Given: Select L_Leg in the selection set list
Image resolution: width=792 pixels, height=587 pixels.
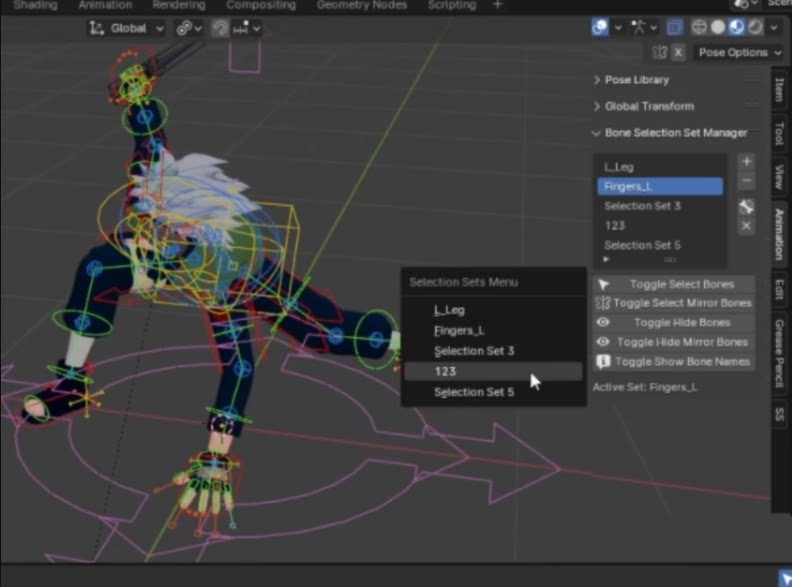Looking at the screenshot, I should click(660, 167).
